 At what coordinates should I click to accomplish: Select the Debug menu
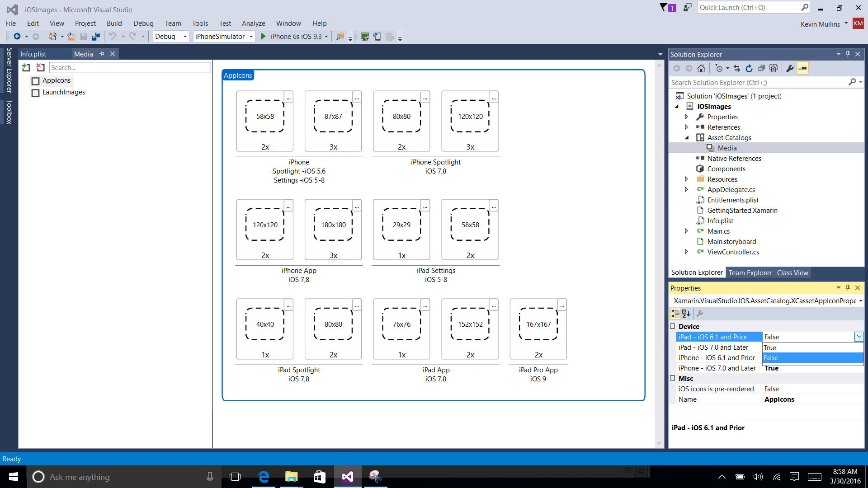click(143, 23)
